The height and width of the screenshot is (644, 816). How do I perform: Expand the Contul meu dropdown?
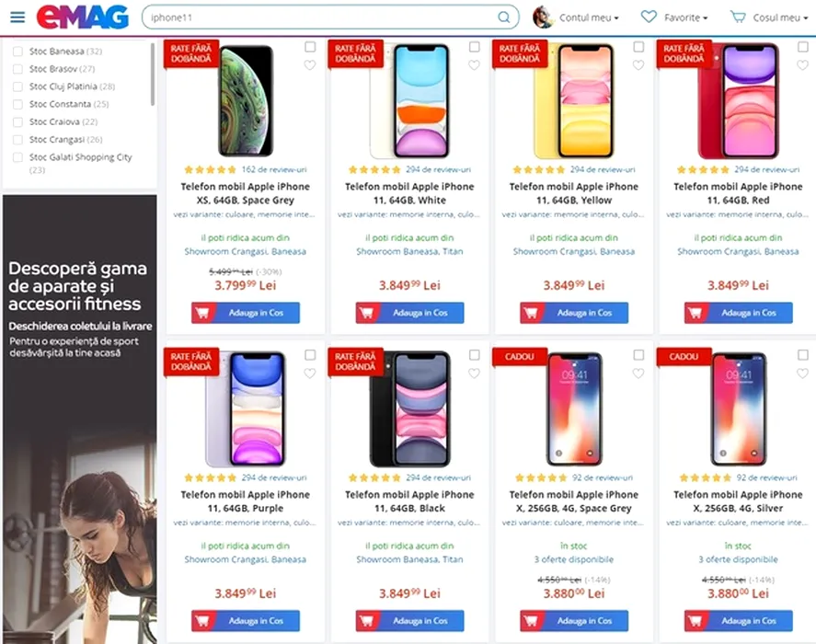tap(589, 17)
